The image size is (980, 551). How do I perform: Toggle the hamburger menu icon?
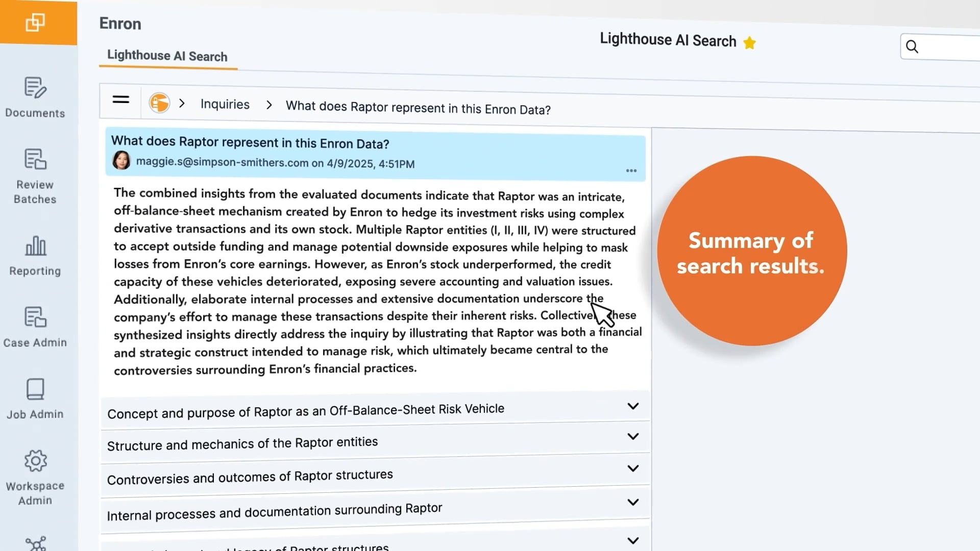pos(121,99)
